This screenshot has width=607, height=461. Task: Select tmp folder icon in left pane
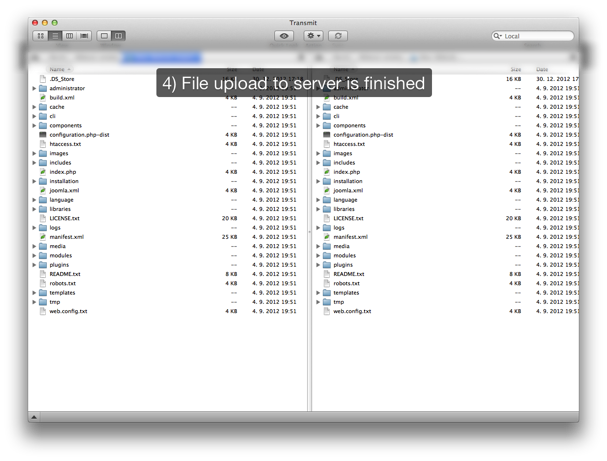[43, 302]
